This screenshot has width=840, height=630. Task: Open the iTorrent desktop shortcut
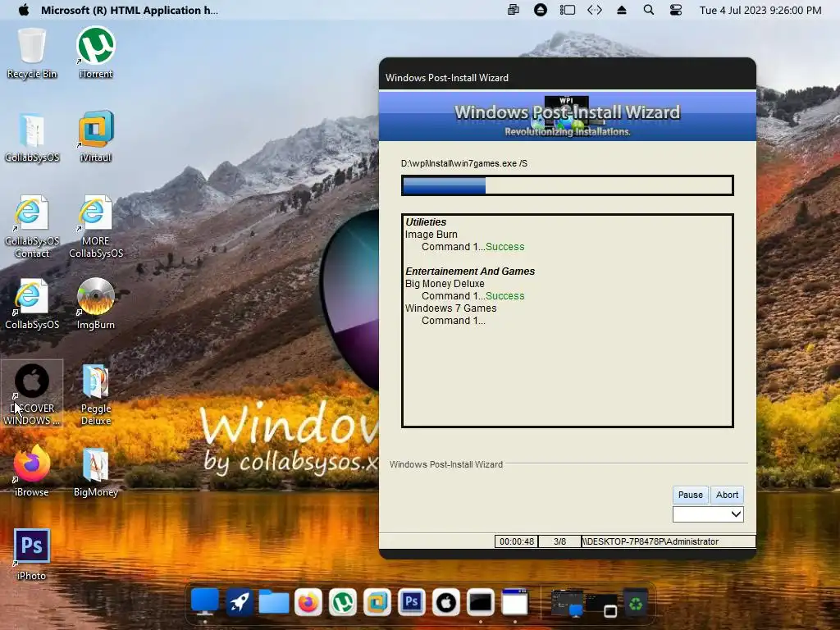[95, 53]
